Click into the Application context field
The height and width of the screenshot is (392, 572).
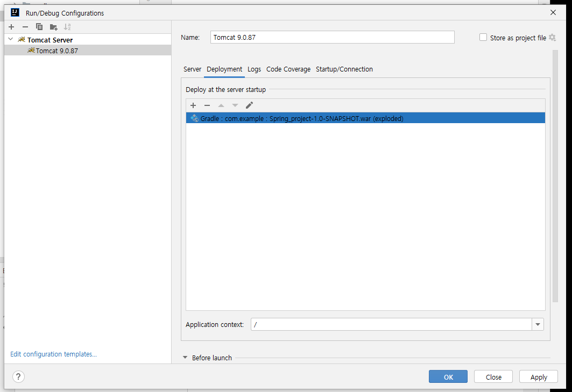(x=391, y=324)
